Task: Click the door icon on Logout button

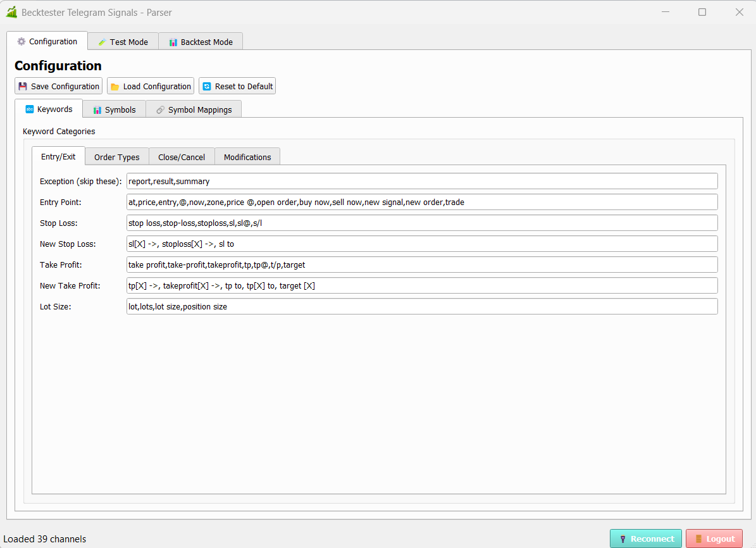Action: pos(698,539)
